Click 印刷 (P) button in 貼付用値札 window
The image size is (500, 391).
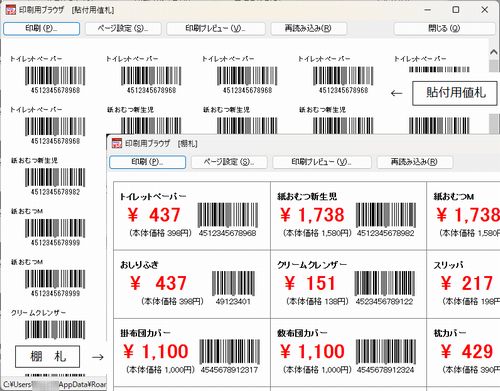[x=42, y=28]
